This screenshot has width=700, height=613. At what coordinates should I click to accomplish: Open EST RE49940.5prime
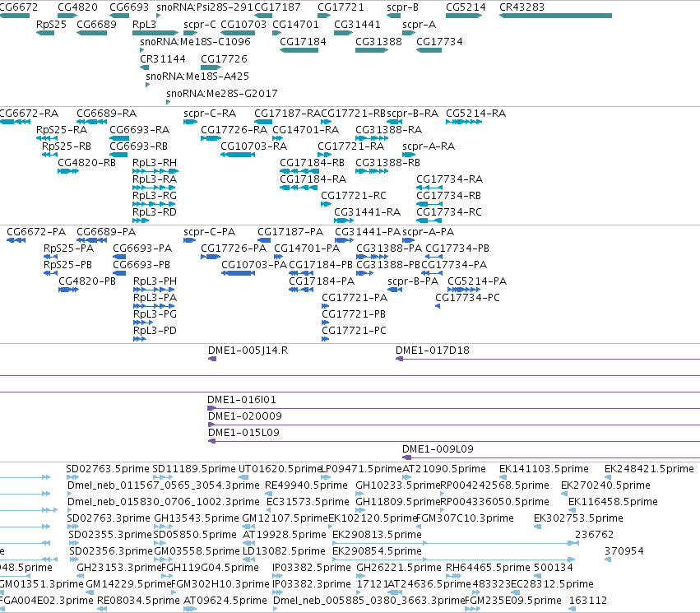[306, 485]
